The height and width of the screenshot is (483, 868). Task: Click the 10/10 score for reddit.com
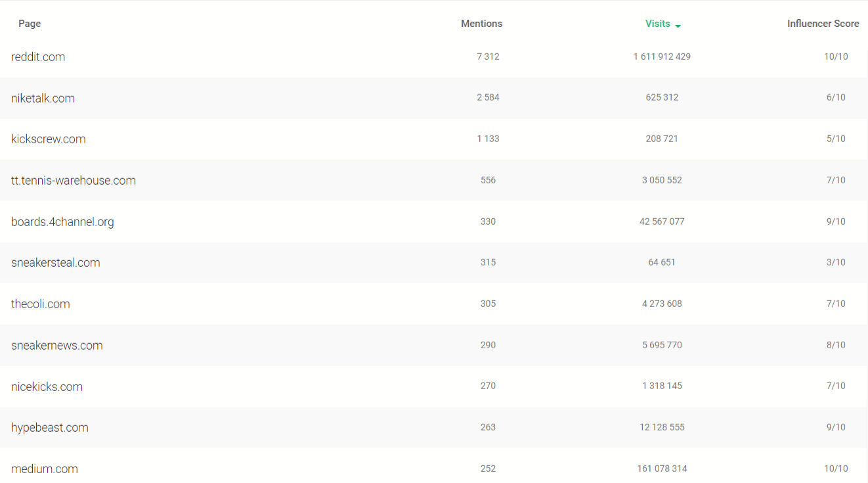pyautogui.click(x=835, y=57)
